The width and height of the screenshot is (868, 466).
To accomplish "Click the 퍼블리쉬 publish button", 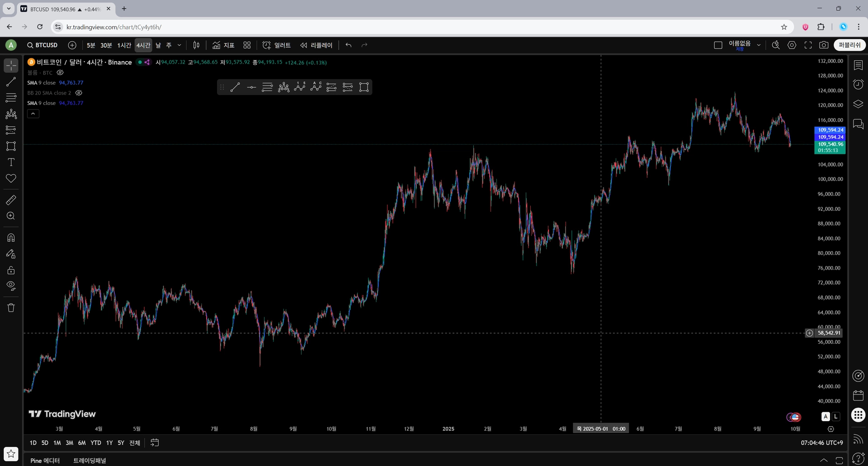I will pos(850,45).
